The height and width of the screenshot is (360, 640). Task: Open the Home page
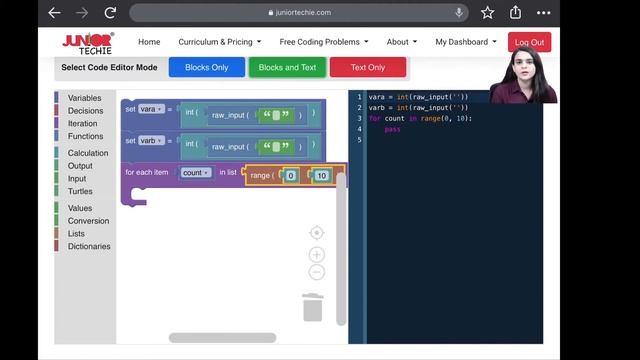click(x=149, y=42)
